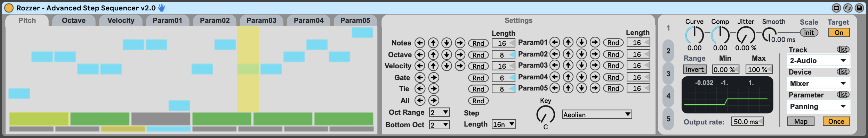Toggle the Target On button
Viewport: 868px width, 138px height.
pyautogui.click(x=839, y=33)
